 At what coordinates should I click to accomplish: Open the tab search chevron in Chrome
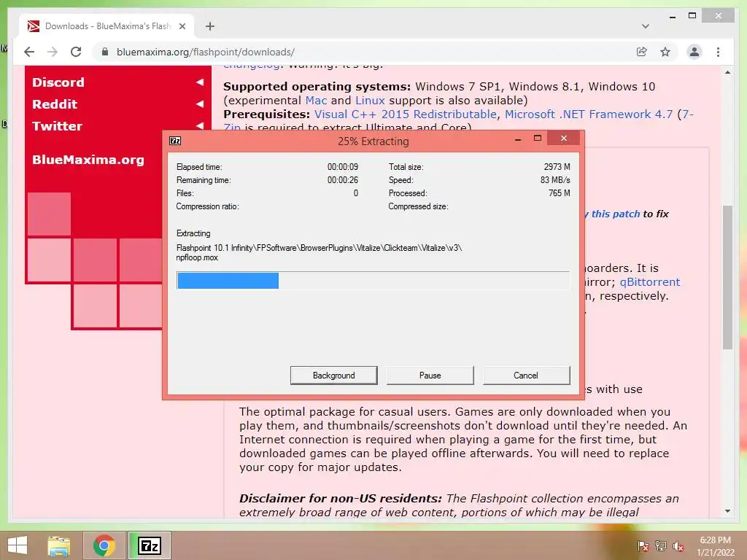[x=645, y=26]
